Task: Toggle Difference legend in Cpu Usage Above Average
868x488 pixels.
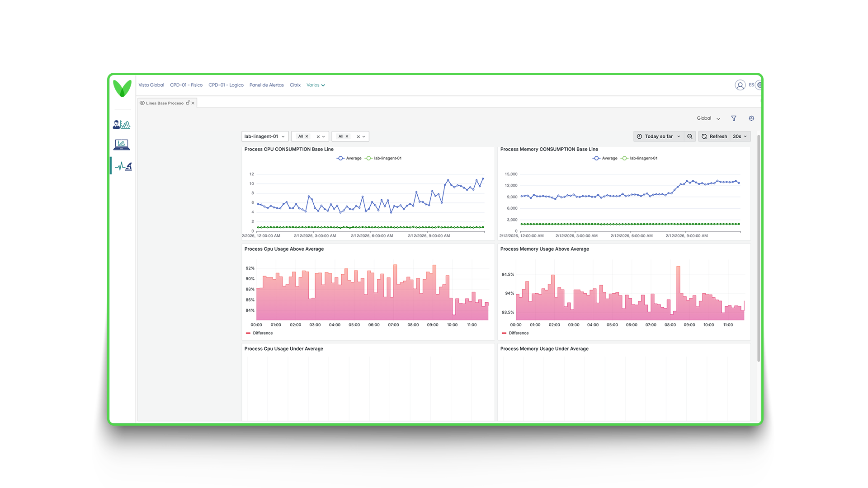Action: (259, 333)
